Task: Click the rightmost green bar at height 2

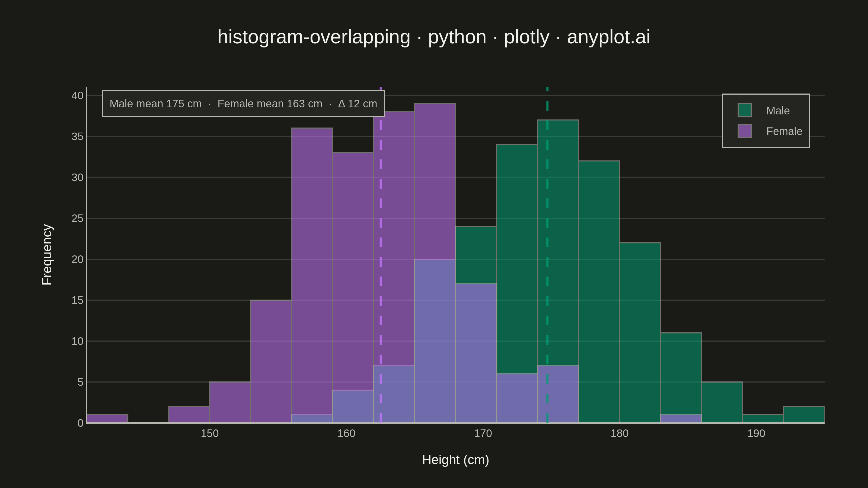Action: [804, 415]
